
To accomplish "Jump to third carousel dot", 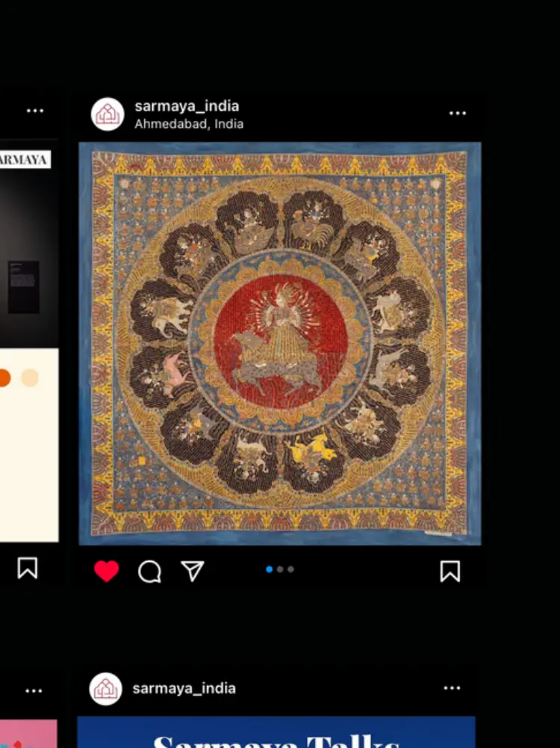I will coord(290,569).
